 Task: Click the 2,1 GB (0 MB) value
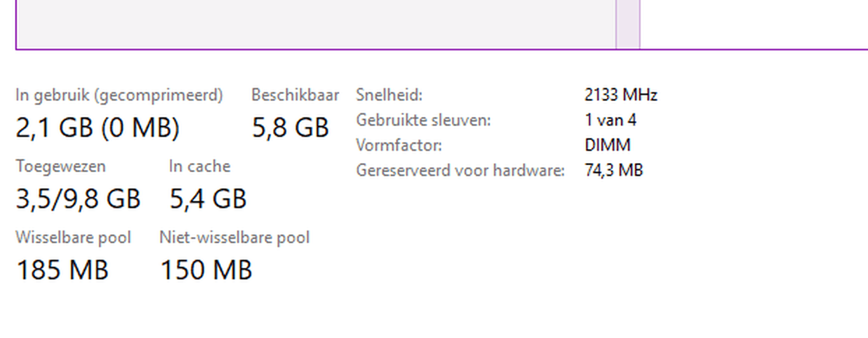pos(98,128)
